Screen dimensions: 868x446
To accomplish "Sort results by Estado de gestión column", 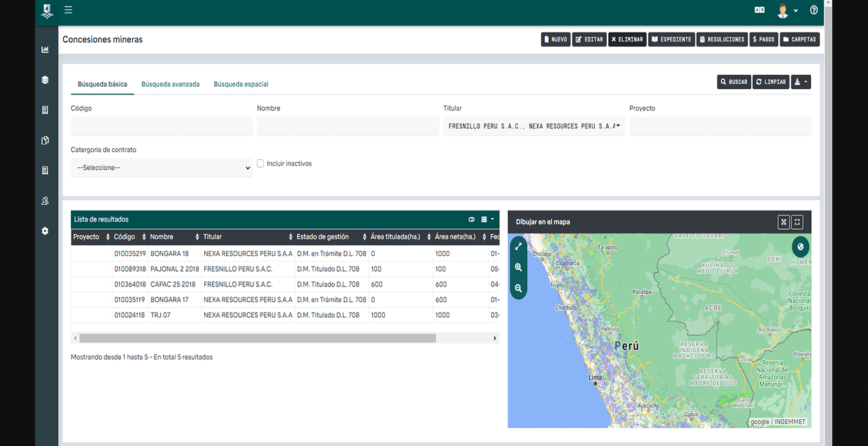I will pos(331,237).
